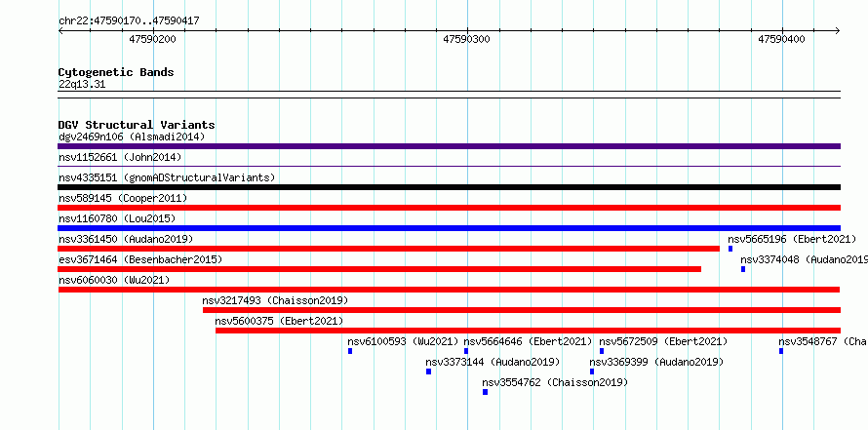
Task: Click the nsv5665196 (Ebert2021) label
Action: tap(792, 239)
